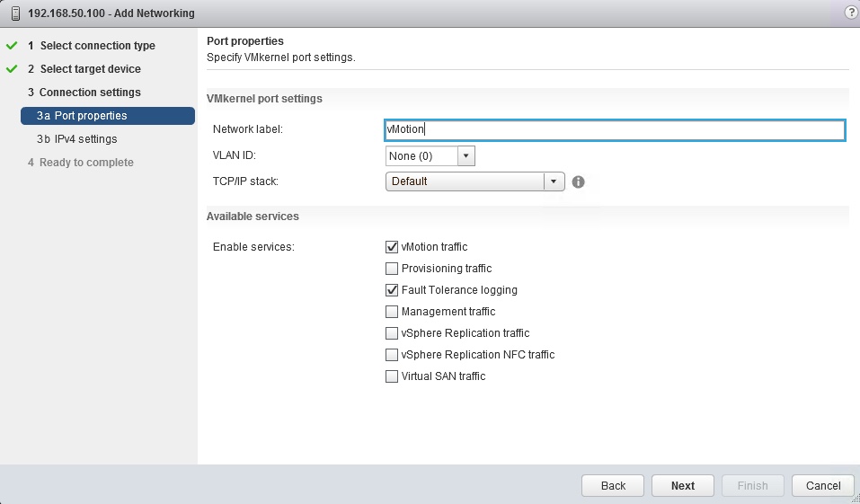Image resolution: width=860 pixels, height=504 pixels.
Task: Click the Next button
Action: coord(682,485)
